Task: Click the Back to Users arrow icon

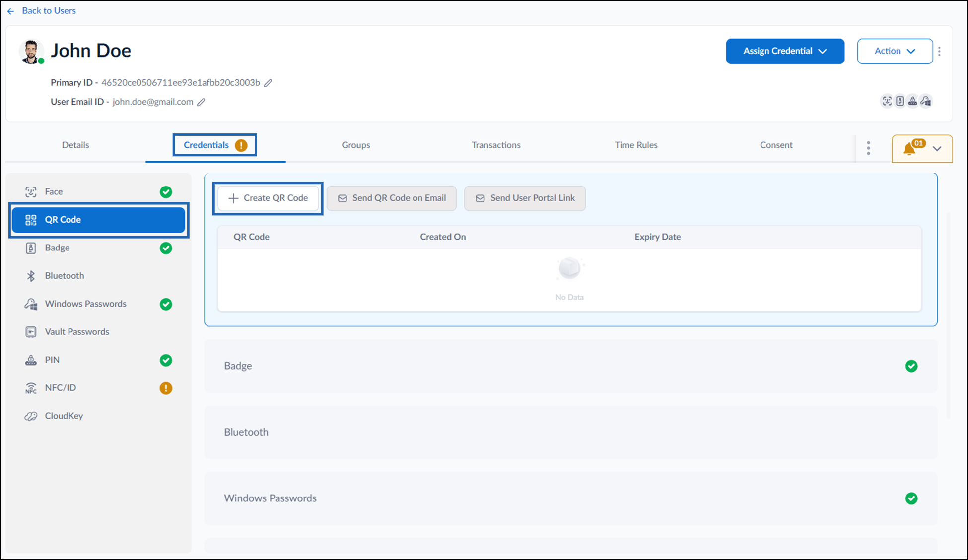Action: tap(11, 11)
